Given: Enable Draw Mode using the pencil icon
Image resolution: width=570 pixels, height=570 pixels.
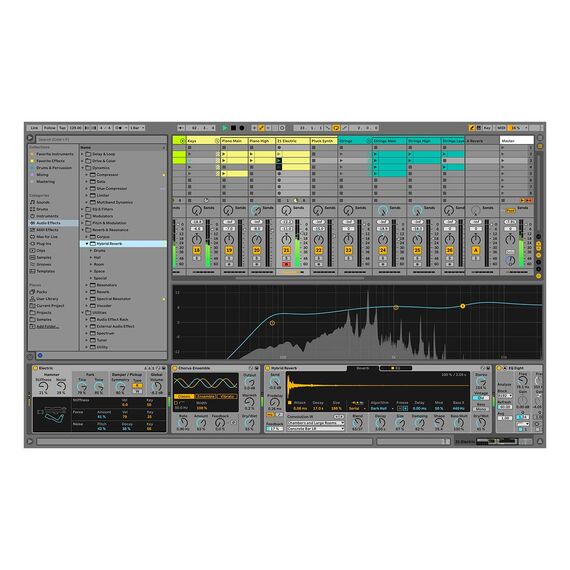Looking at the screenshot, I should coord(471,128).
